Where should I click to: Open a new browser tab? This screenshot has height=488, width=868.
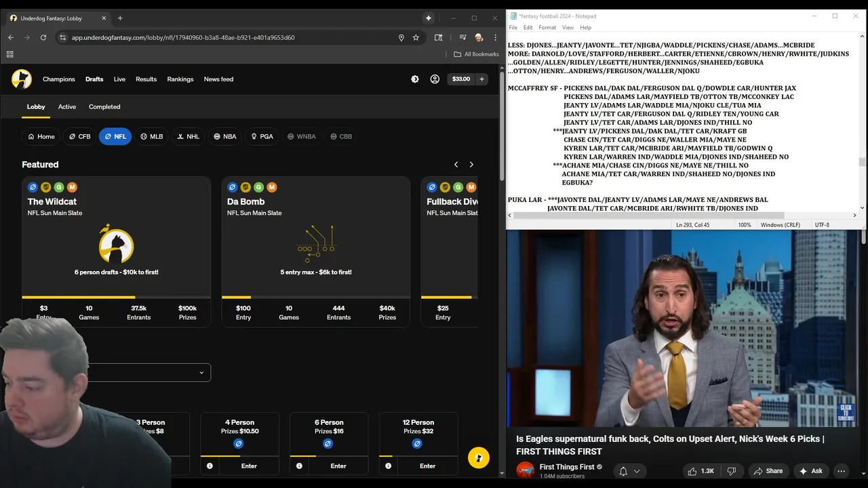coord(120,18)
